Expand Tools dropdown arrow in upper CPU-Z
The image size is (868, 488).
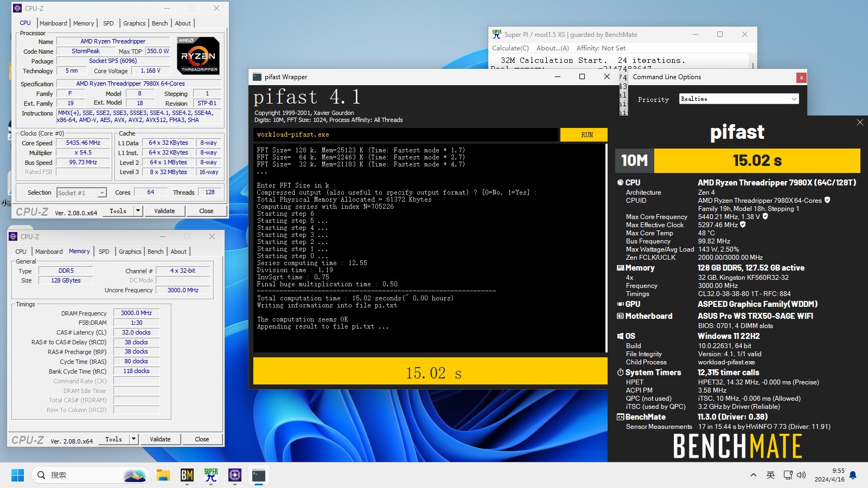(x=138, y=211)
